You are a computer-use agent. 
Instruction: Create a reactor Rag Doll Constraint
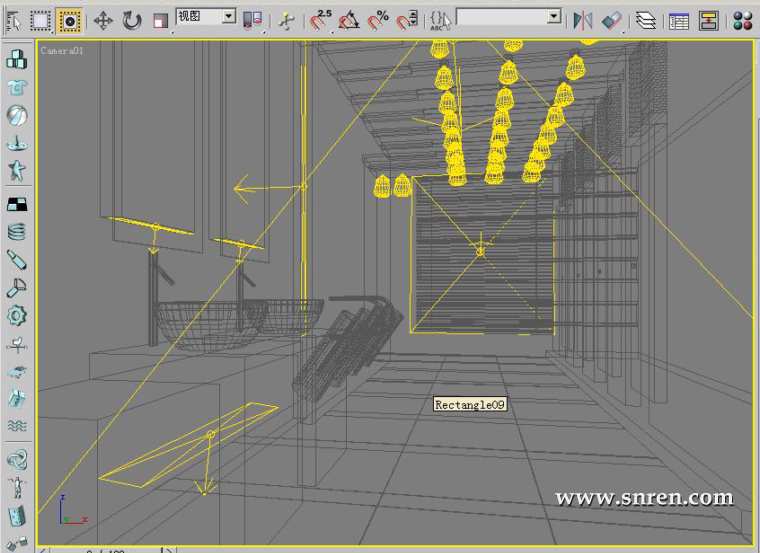17,488
